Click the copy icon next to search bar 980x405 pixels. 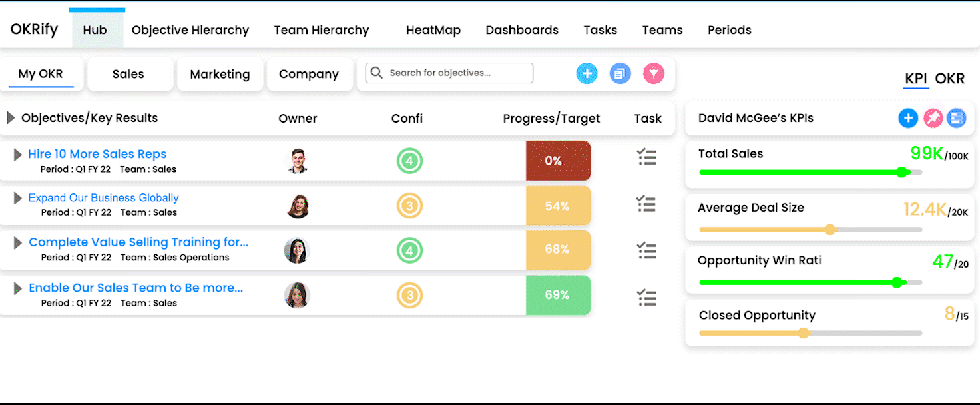[620, 73]
